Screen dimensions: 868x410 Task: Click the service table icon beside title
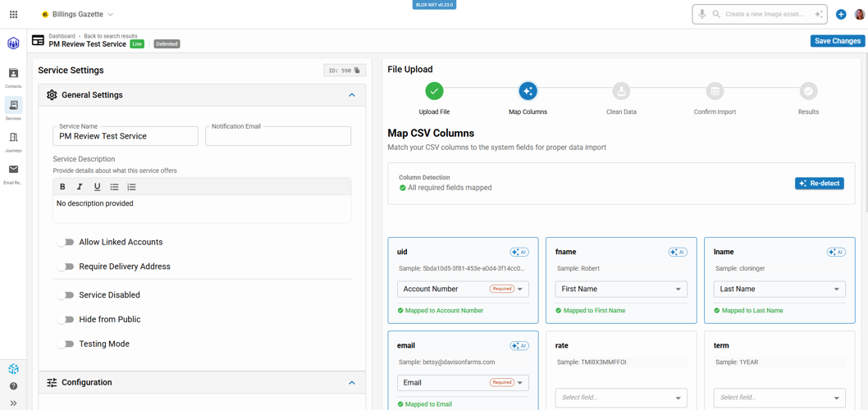click(38, 40)
